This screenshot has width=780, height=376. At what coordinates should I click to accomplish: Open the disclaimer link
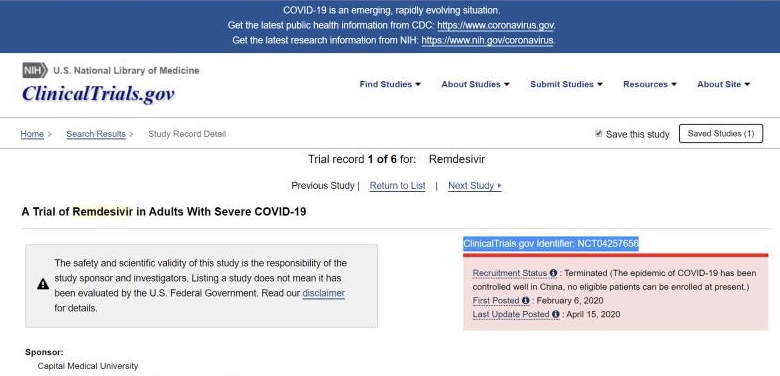pyautogui.click(x=323, y=293)
